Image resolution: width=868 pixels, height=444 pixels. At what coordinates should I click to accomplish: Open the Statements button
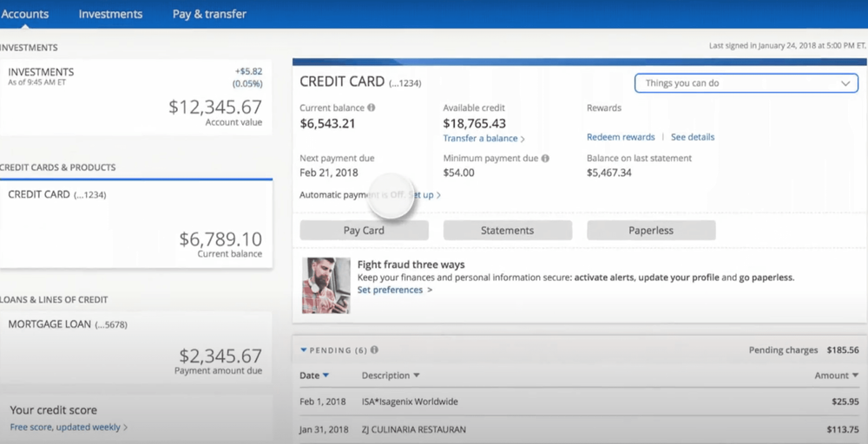tap(507, 231)
